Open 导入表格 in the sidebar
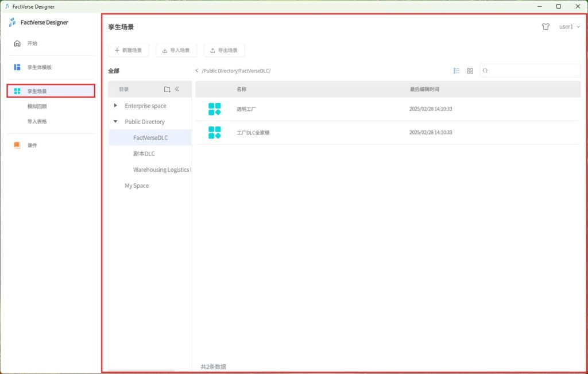 pos(37,122)
